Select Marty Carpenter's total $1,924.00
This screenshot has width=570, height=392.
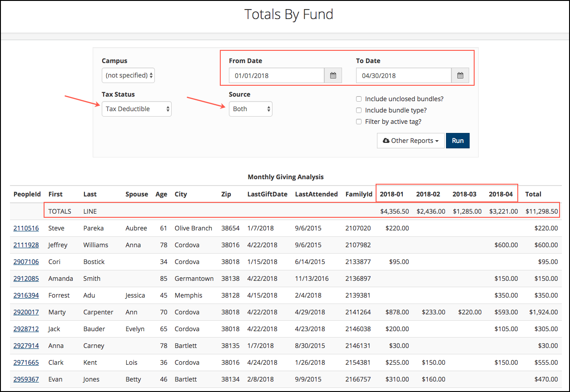(544, 312)
